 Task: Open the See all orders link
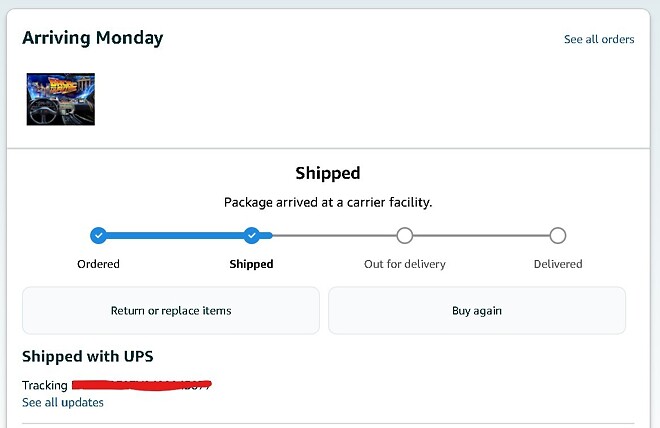(x=599, y=40)
